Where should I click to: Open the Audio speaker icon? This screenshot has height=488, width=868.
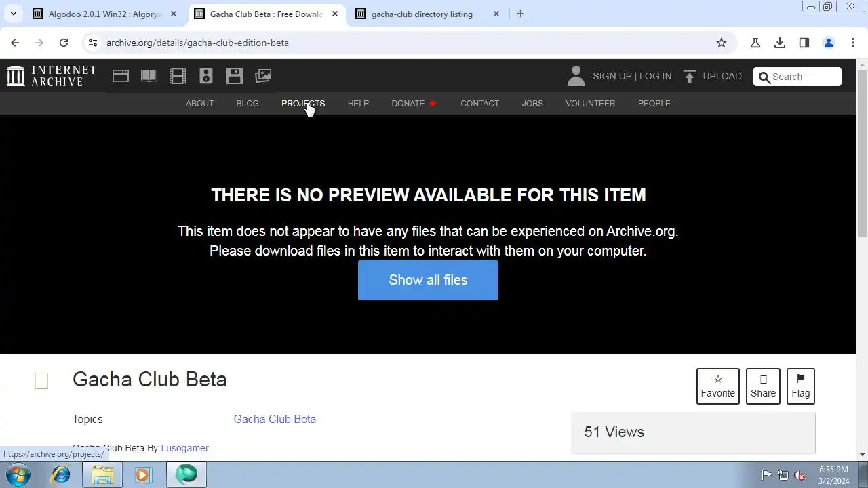point(206,76)
